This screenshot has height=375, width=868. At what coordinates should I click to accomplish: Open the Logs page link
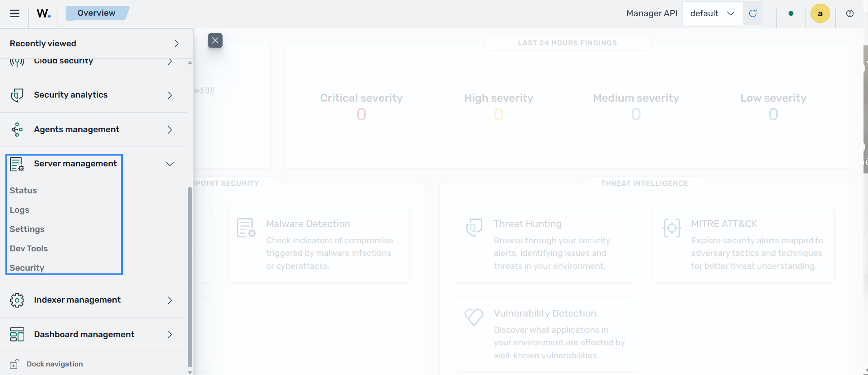coord(20,210)
